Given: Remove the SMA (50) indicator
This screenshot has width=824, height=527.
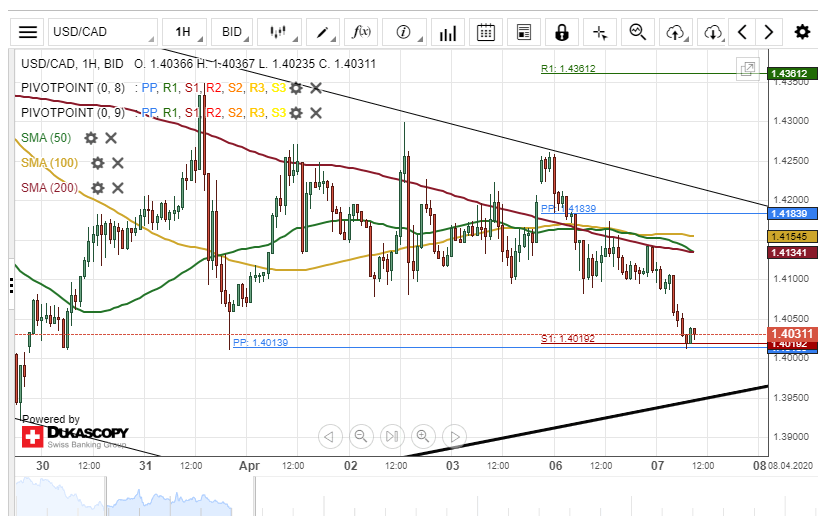Looking at the screenshot, I should (111, 138).
